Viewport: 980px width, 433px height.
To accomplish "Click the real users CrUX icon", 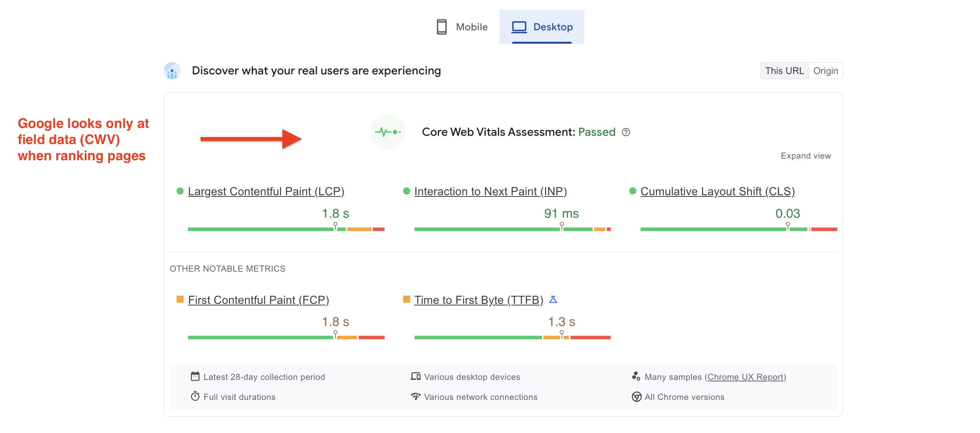I will (x=172, y=71).
